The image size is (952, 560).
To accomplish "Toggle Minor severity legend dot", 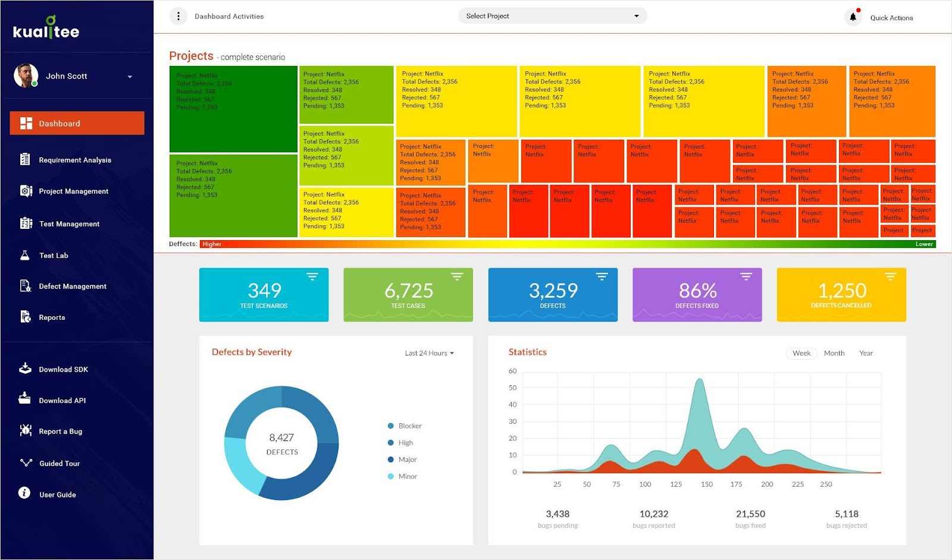I will 391,476.
